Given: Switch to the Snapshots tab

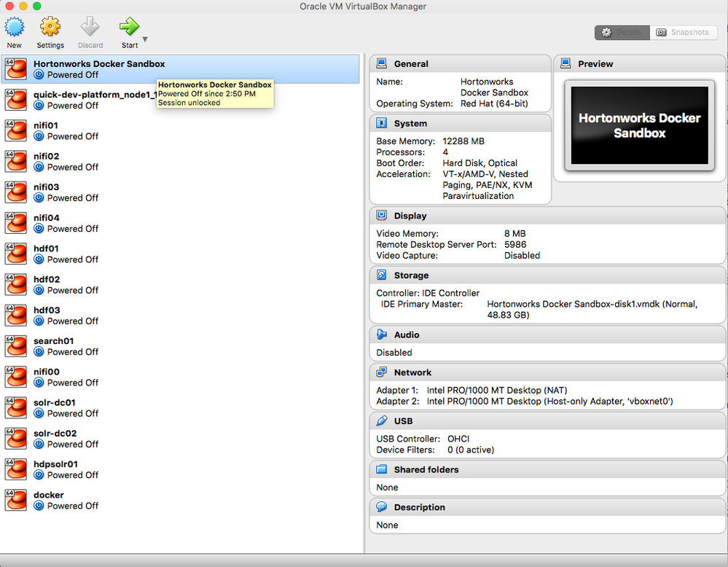Looking at the screenshot, I should point(683,32).
